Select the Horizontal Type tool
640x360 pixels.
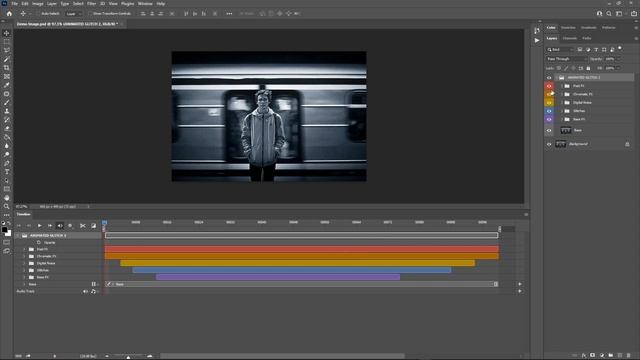pos(7,172)
